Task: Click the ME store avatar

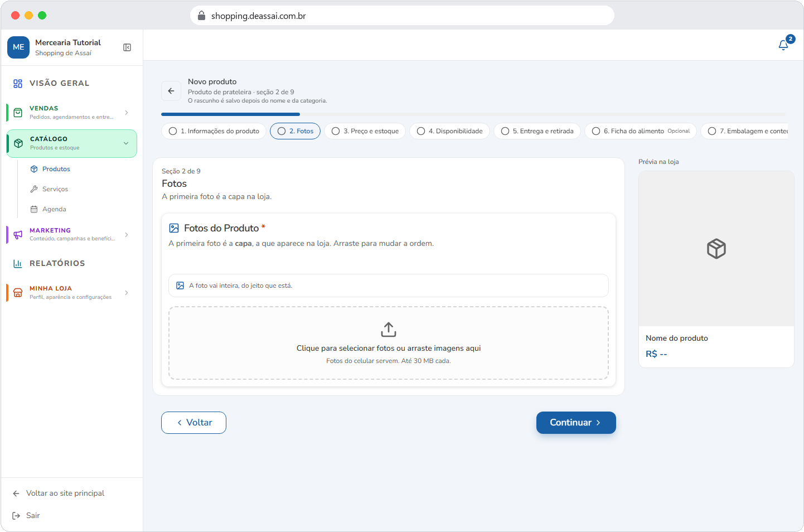Action: pyautogui.click(x=18, y=47)
